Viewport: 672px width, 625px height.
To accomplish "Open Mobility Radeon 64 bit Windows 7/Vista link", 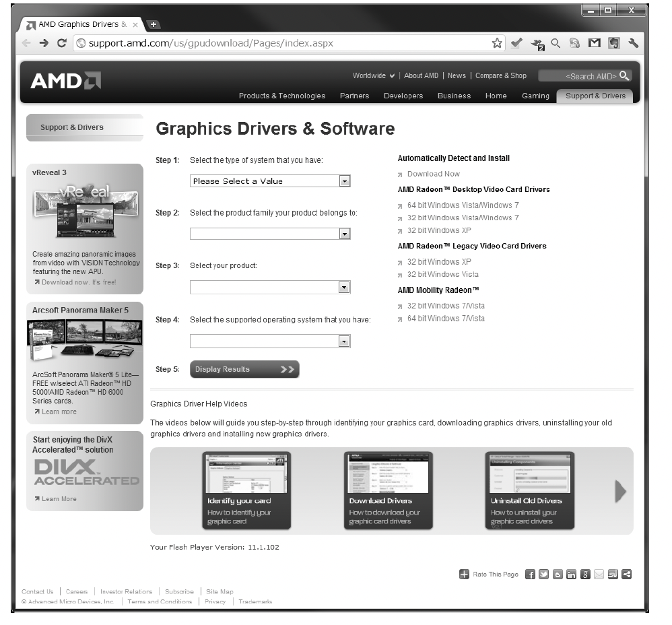I will coord(446,319).
